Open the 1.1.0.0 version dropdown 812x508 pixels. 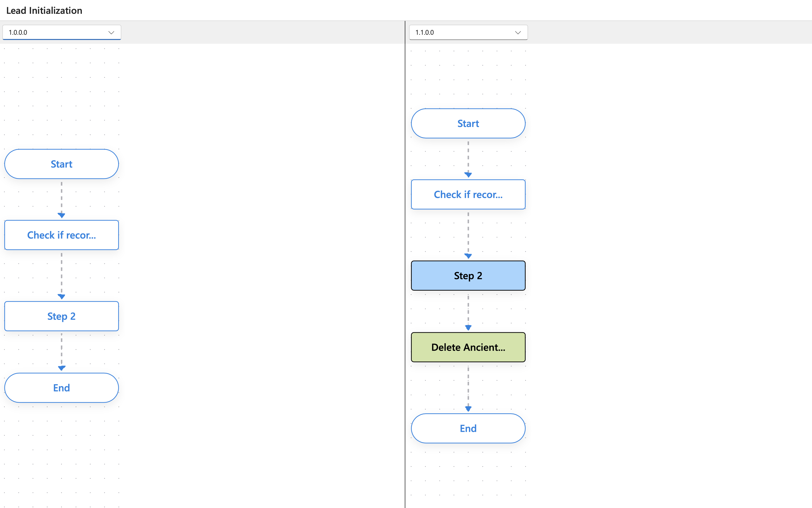[468, 32]
